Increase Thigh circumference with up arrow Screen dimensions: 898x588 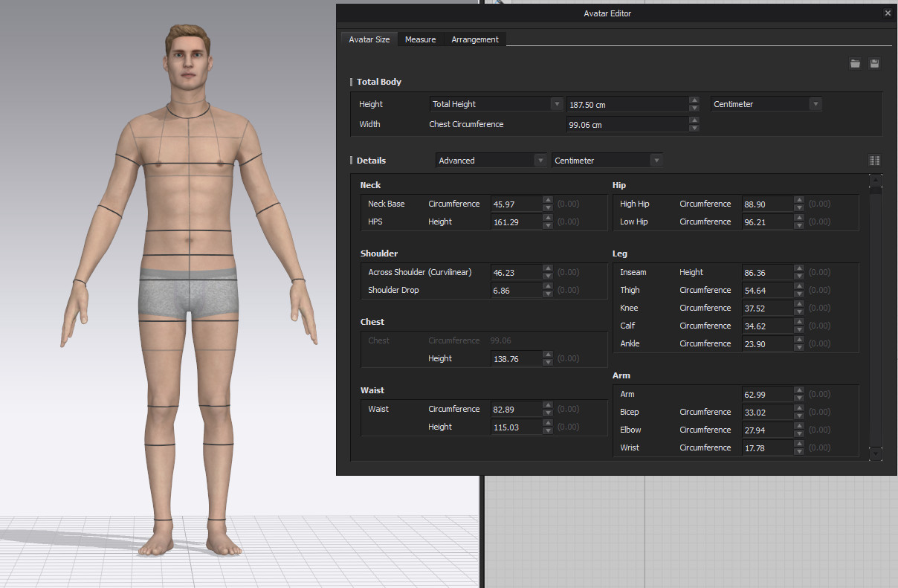pos(799,286)
